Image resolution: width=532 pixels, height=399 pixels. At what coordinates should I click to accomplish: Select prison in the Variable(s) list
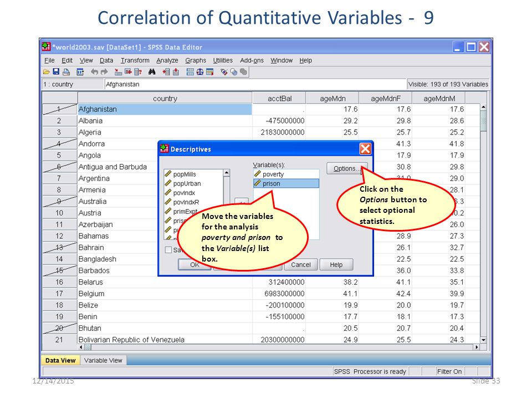287,183
